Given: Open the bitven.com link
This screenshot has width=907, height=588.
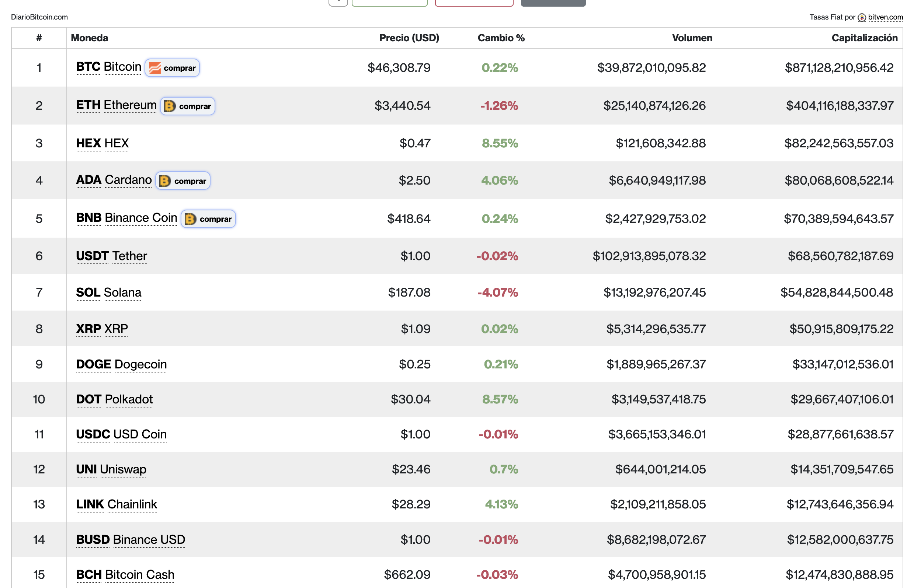Looking at the screenshot, I should point(885,17).
